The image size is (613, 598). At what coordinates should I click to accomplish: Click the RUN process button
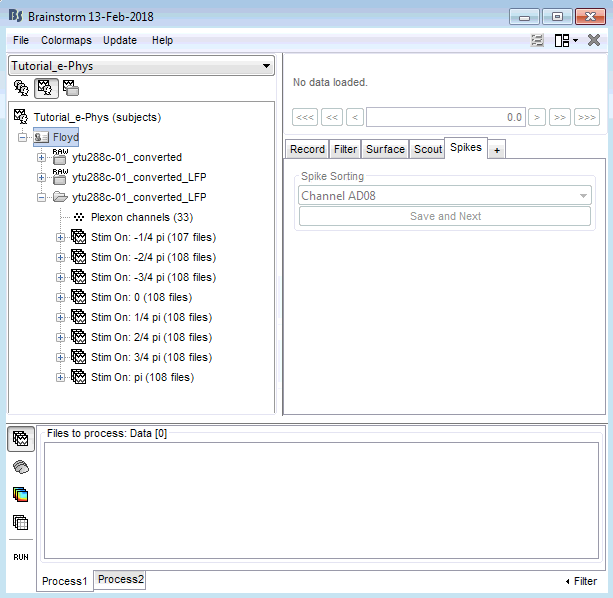click(x=21, y=556)
